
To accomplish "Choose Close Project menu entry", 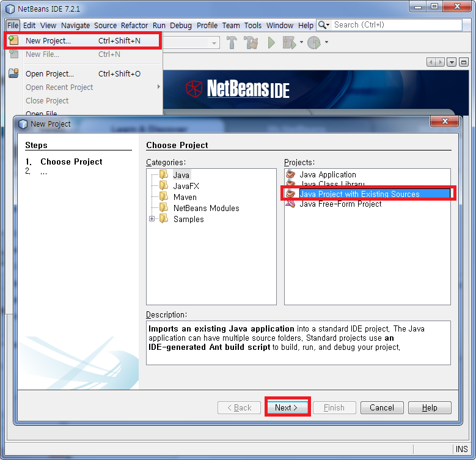I will (x=82, y=100).
